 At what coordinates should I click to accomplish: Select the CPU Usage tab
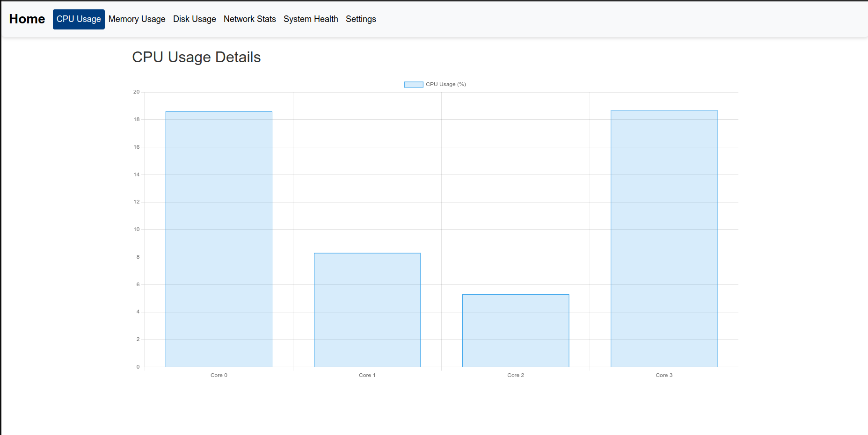(79, 19)
